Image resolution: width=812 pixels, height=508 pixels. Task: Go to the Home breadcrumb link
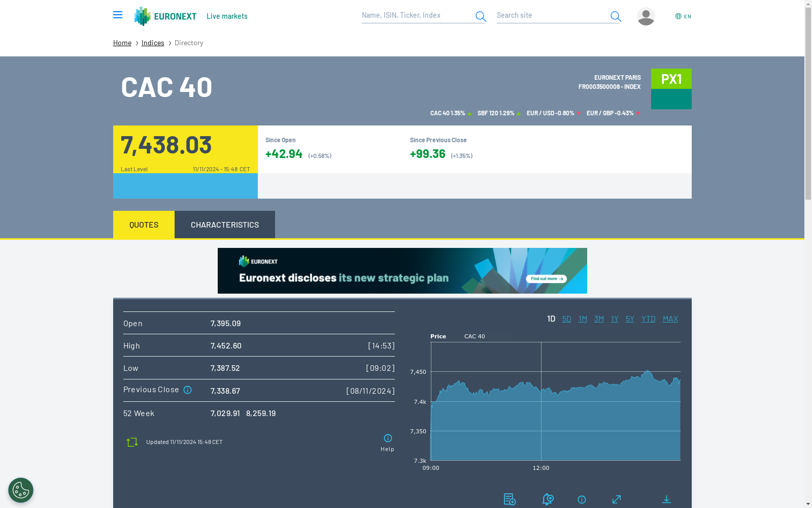click(122, 43)
